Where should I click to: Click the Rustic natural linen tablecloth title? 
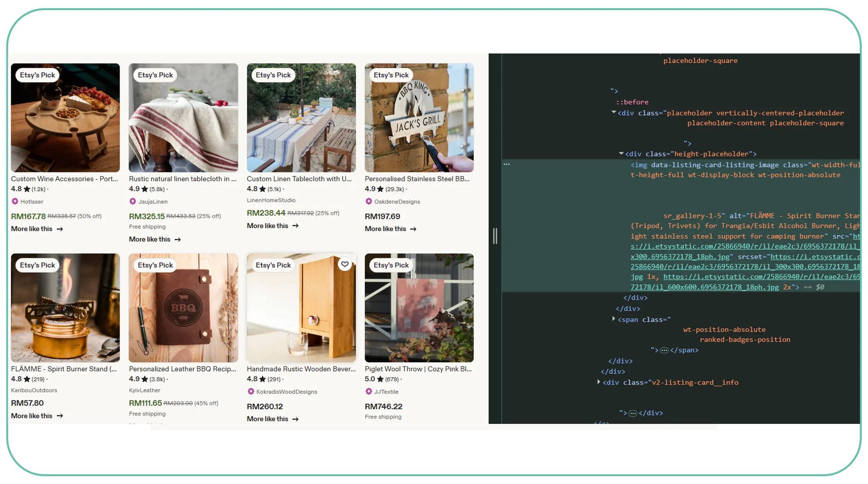coord(183,179)
